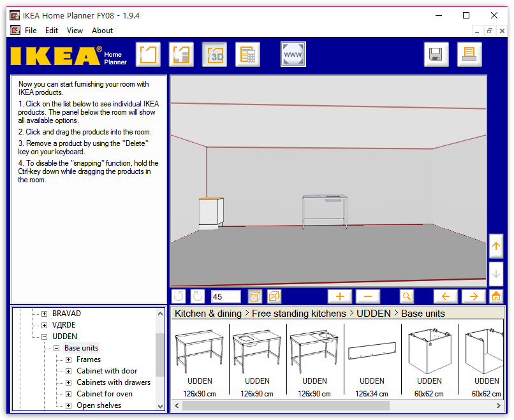Screen dimensions: 514x420
Task: Collapse the UDDEN tree node
Action: coord(45,337)
